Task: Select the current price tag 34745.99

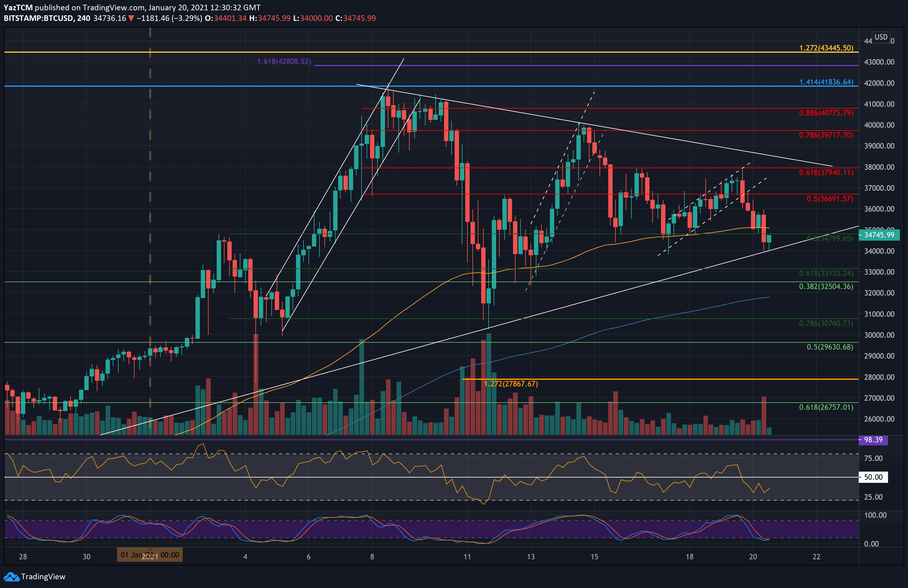Action: pos(879,235)
